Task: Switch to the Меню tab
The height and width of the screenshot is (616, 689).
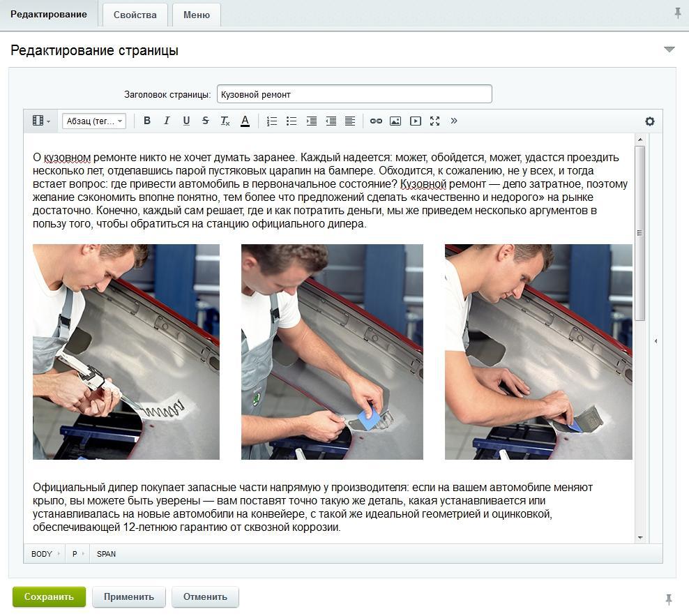Action: tap(197, 15)
